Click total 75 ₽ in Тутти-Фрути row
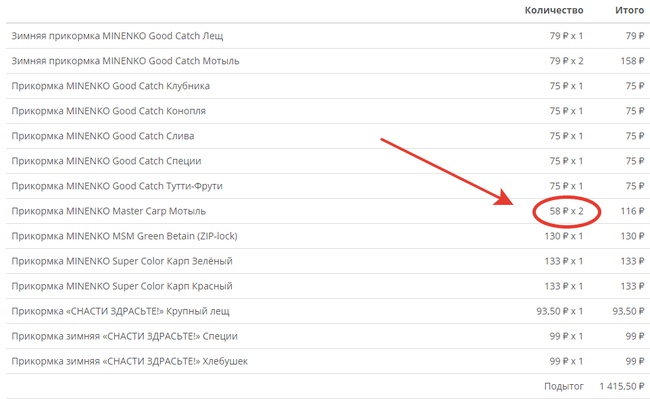The width and height of the screenshot is (650, 399). pyautogui.click(x=635, y=186)
